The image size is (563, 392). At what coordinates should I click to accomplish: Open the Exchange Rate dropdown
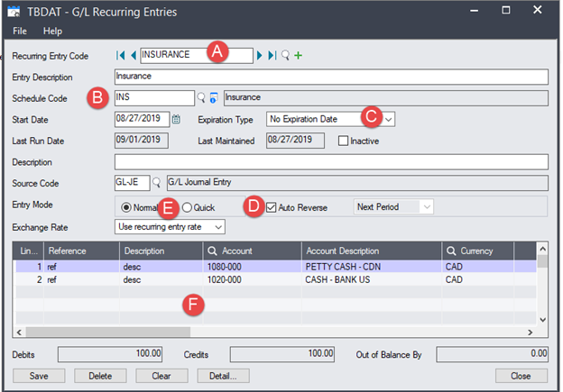(218, 227)
